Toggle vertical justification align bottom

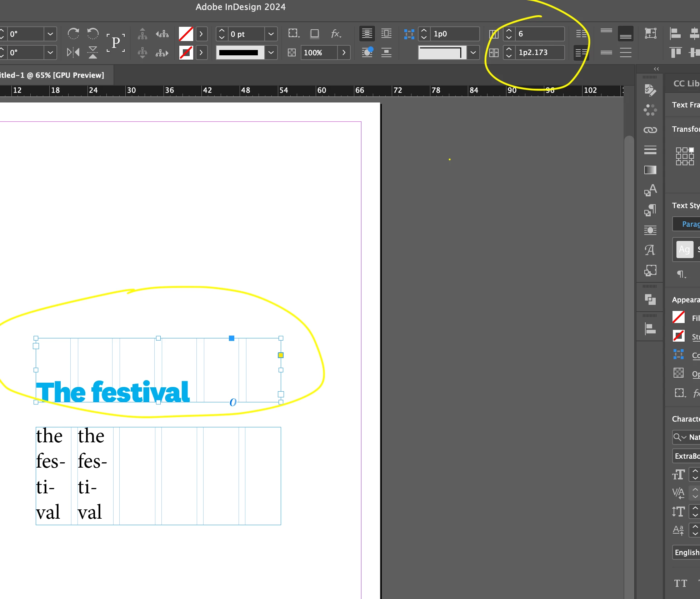(x=625, y=34)
